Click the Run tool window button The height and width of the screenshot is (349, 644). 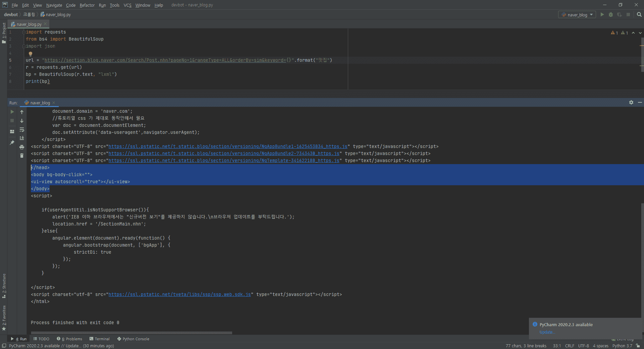tap(19, 339)
